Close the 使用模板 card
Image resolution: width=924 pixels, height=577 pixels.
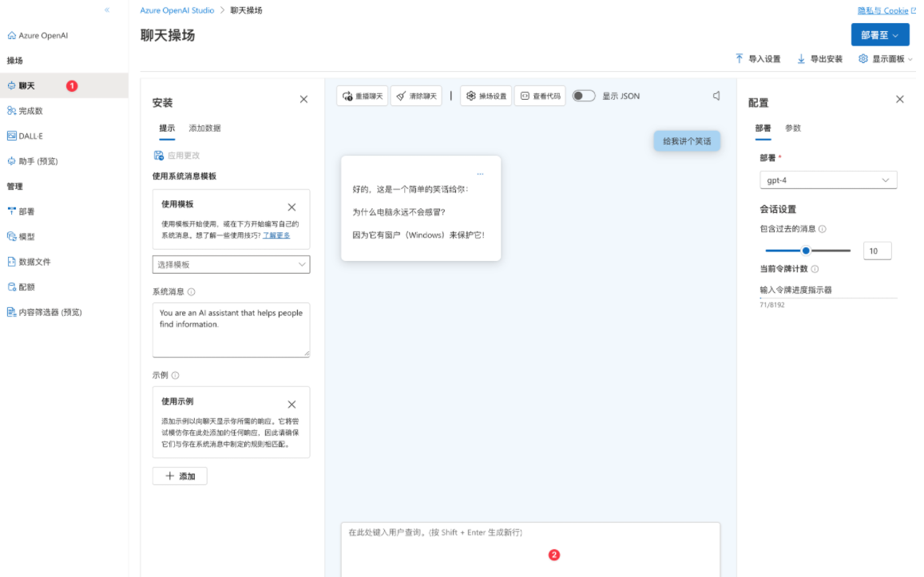pyautogui.click(x=291, y=207)
